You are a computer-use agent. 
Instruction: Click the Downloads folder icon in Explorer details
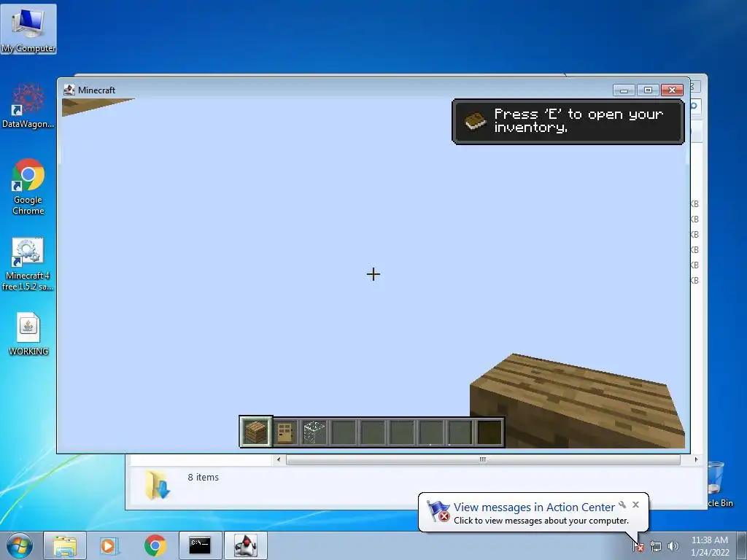click(x=158, y=485)
